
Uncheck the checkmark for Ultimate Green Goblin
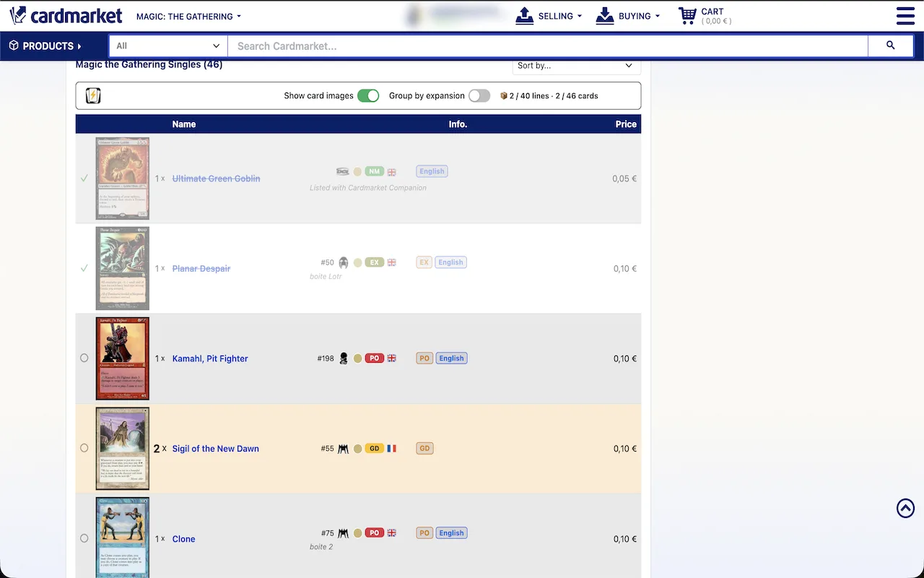(x=84, y=178)
